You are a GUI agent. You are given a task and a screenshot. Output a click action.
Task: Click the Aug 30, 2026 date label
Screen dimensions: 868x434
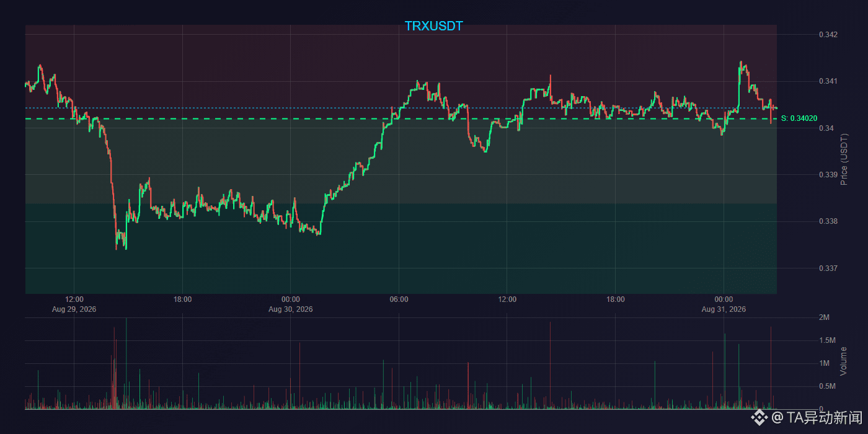tap(291, 309)
